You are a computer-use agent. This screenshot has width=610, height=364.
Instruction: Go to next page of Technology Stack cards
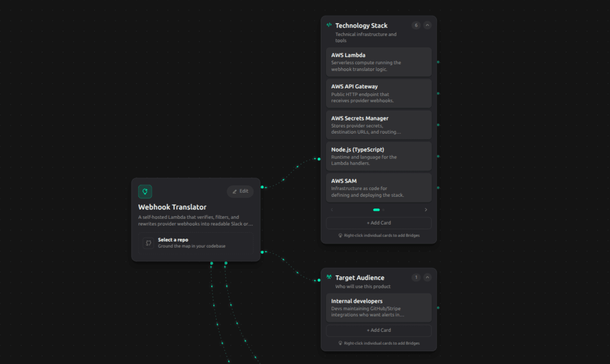[426, 210]
